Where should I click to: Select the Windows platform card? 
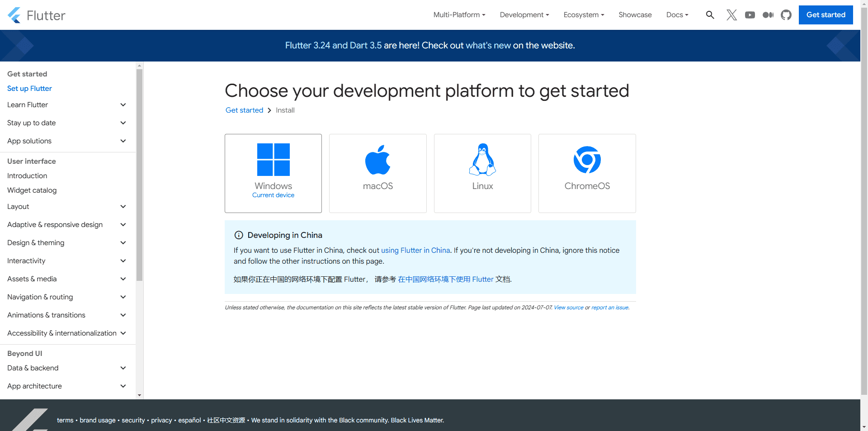pyautogui.click(x=273, y=173)
